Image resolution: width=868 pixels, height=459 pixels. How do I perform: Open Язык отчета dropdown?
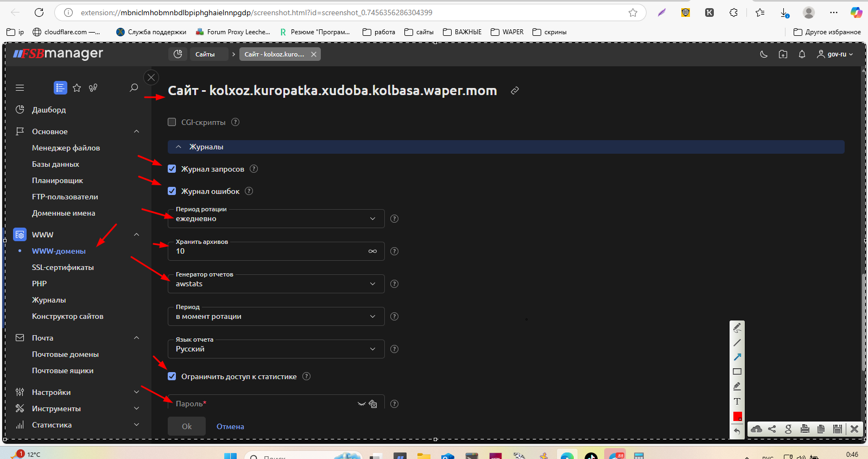tap(276, 349)
